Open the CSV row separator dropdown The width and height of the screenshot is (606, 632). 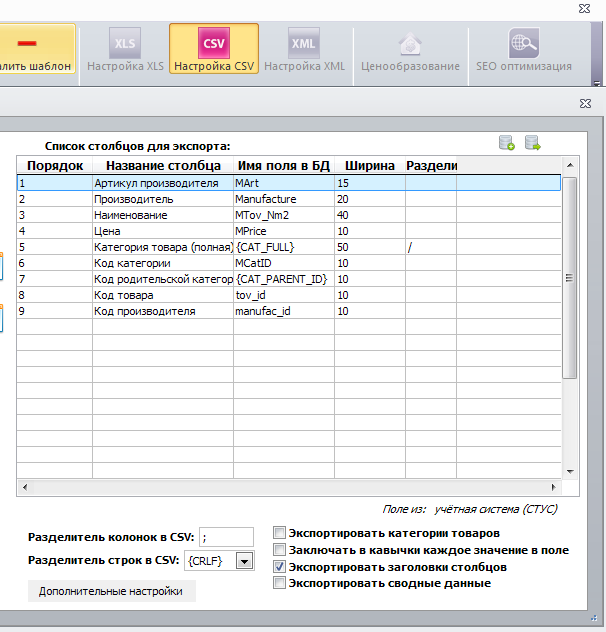pyautogui.click(x=244, y=561)
